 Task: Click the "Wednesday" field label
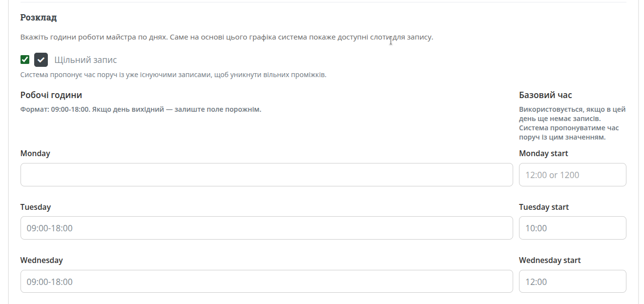42,260
